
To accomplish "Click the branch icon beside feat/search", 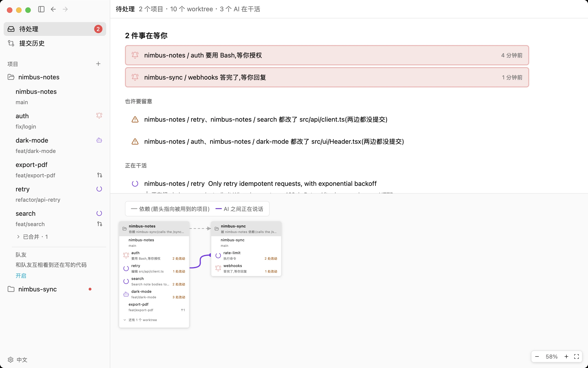I will (99, 224).
